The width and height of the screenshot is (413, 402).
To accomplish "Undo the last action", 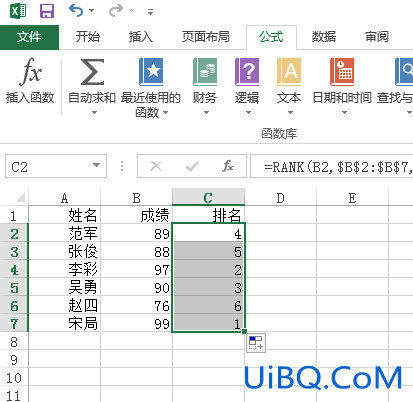I will (x=76, y=11).
